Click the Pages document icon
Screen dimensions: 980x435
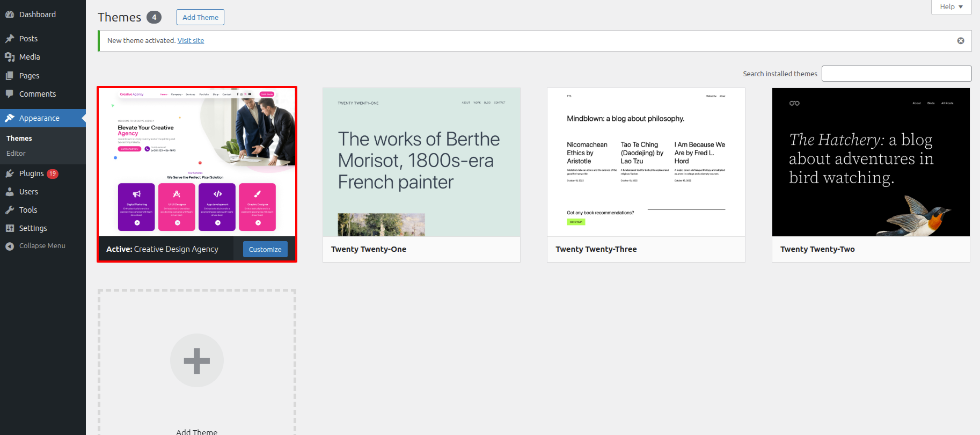10,76
